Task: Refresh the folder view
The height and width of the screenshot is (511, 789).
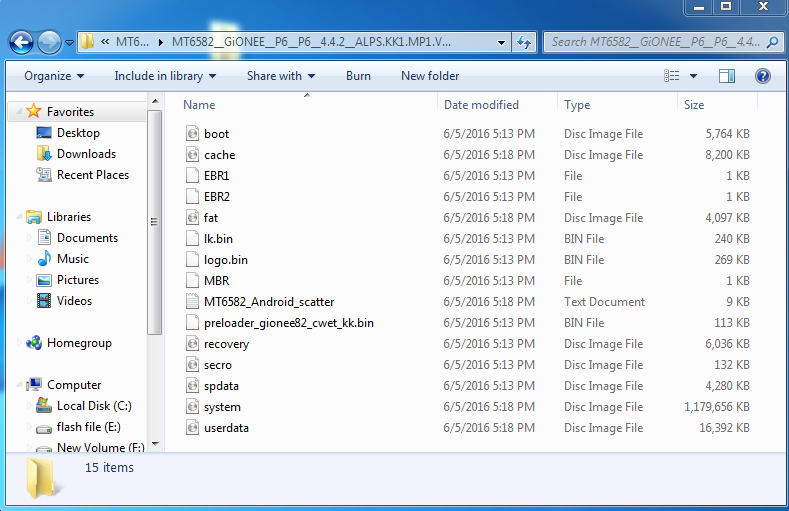Action: (x=524, y=43)
